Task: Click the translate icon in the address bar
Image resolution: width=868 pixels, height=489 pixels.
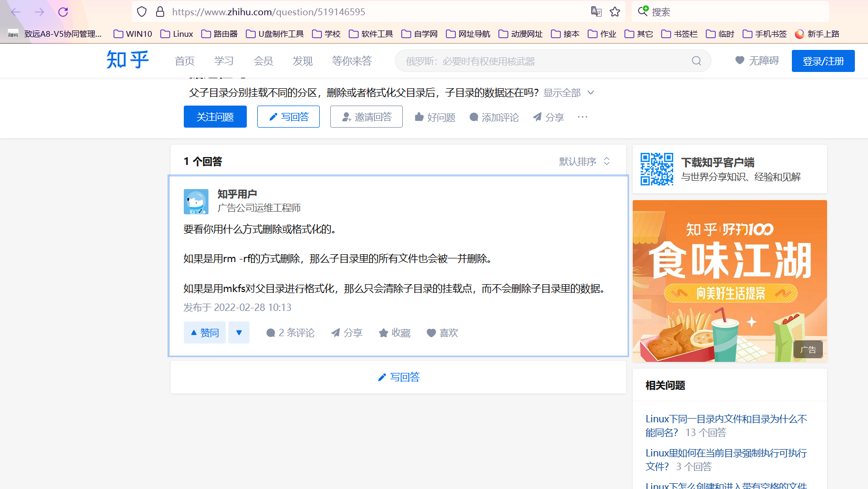Action: 595,11
